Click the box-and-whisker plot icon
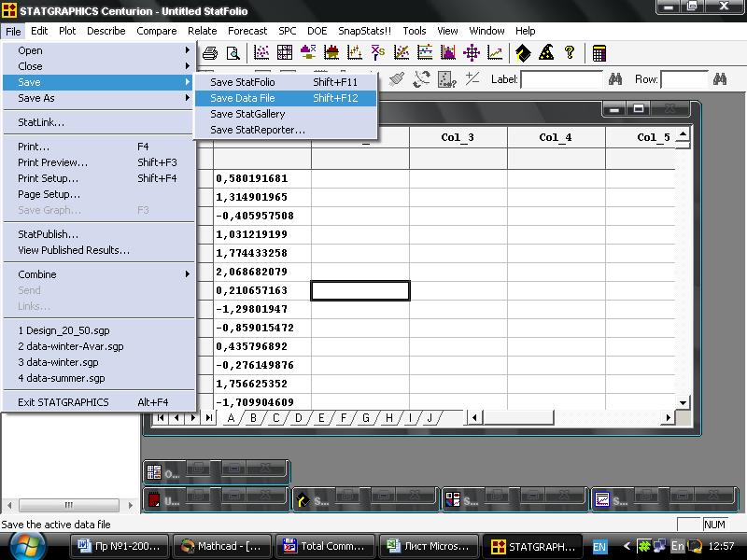 [308, 53]
